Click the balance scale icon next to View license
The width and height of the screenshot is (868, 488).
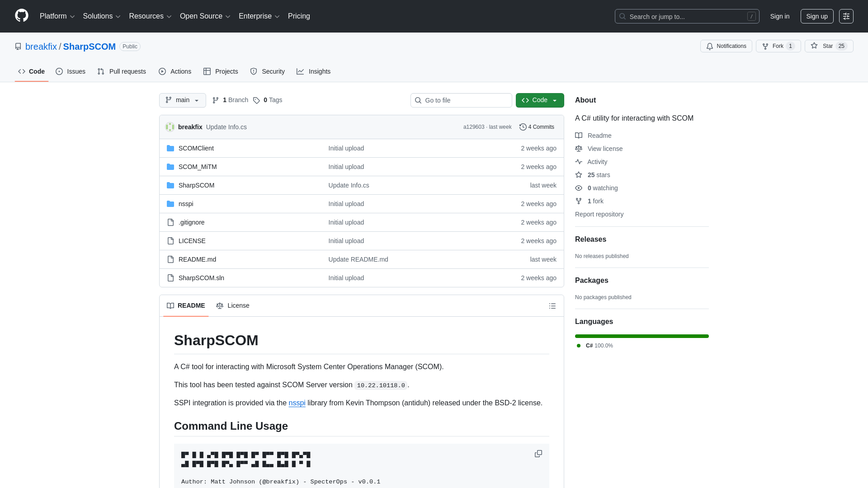(x=579, y=149)
